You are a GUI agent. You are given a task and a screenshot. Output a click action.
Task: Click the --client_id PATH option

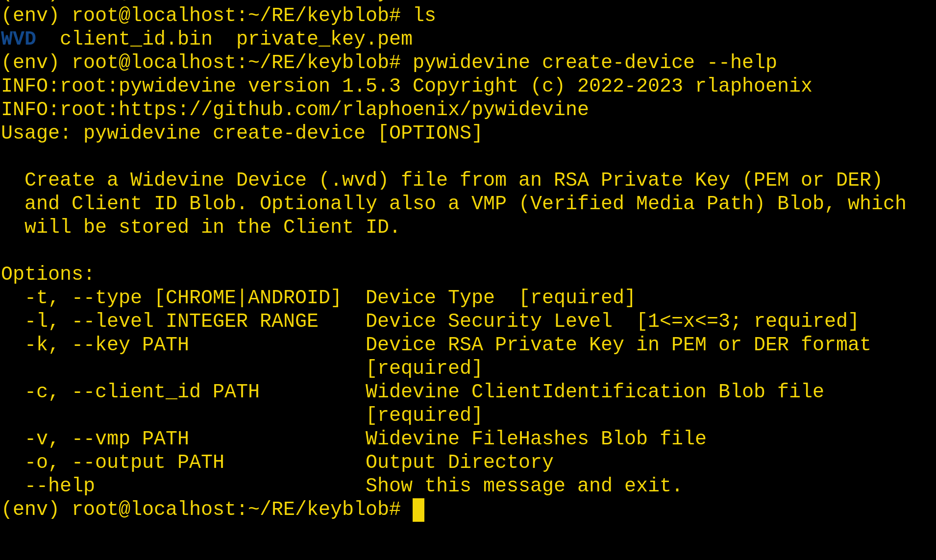pos(166,392)
